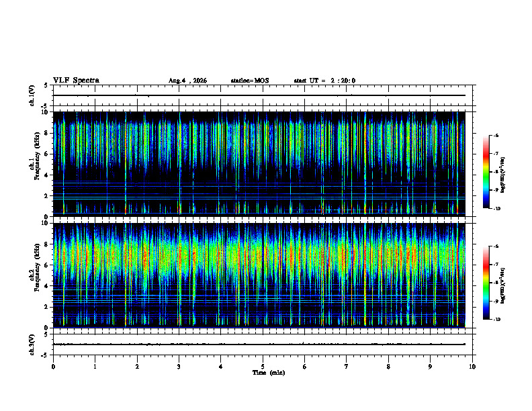The image size is (532, 411).
Task: Click the ch.1 color scale log(PSD) unit label
Action: pos(503,175)
